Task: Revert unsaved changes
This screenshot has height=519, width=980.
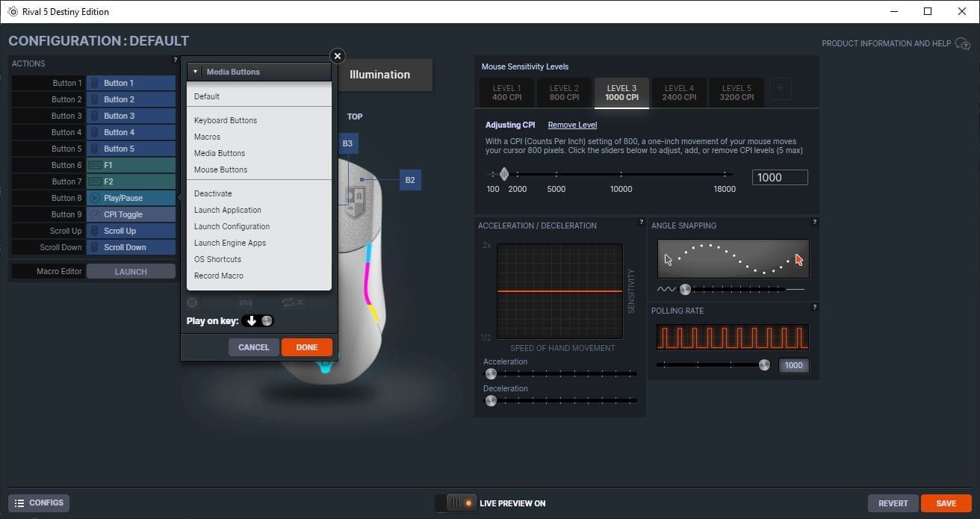Action: tap(893, 503)
